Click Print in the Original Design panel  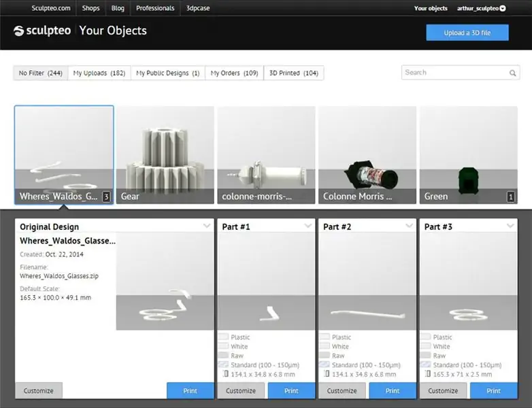(x=190, y=391)
